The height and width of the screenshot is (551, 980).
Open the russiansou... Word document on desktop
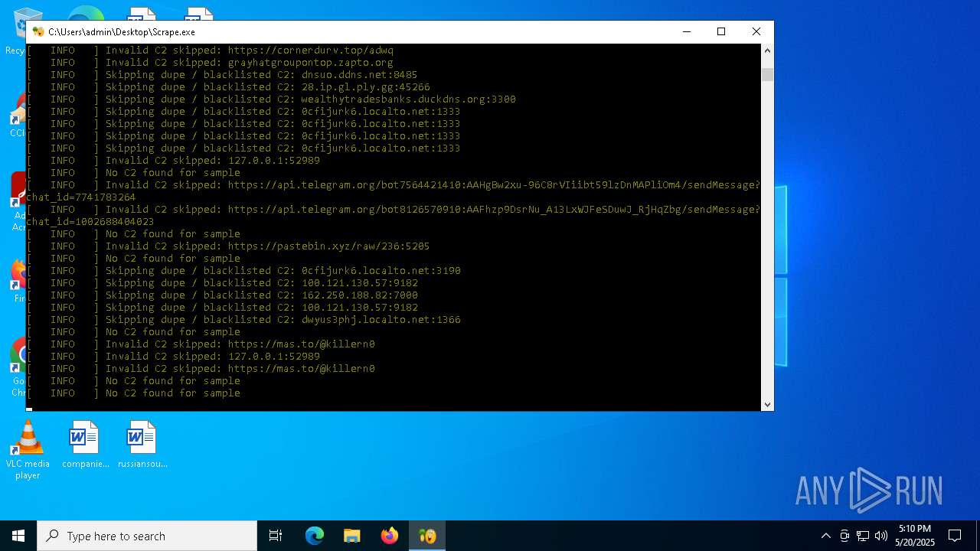(x=142, y=445)
